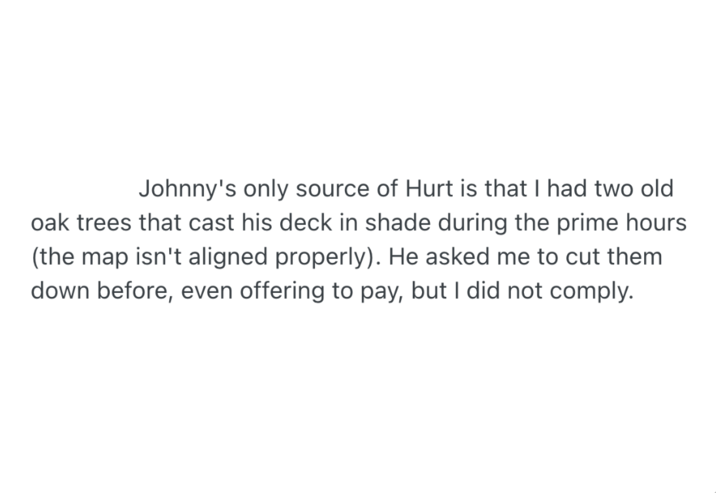Click the capitalized word "Hurt"
Viewport: 716px width, 493px height.
(431, 189)
